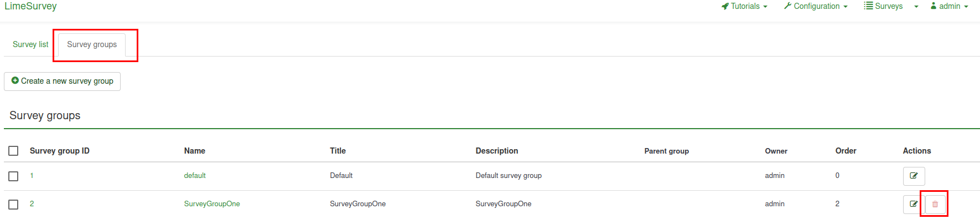The image size is (980, 224).
Task: Expand the Tutorials dropdown menu
Action: (x=745, y=6)
